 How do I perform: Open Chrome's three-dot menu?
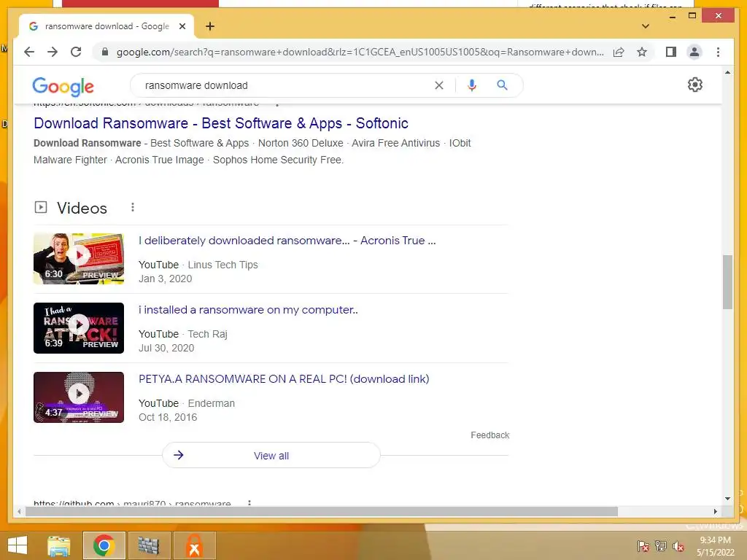(718, 52)
